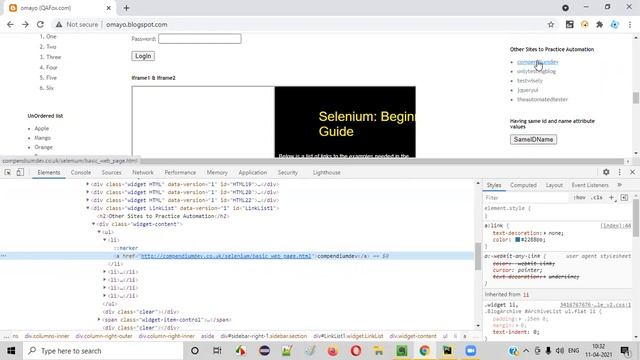Expand the div with id HTML20
This screenshot has height=360, width=640.
(87, 192)
